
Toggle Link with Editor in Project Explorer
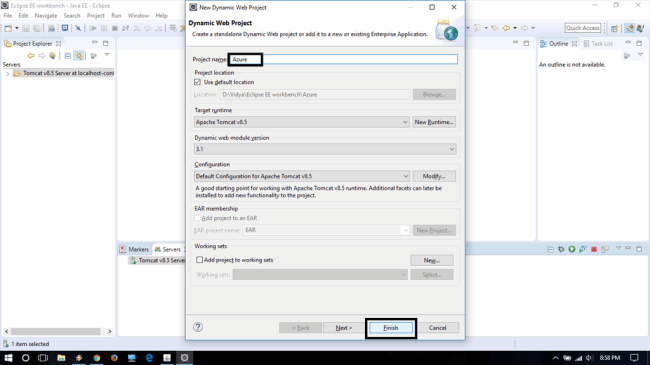(x=79, y=56)
